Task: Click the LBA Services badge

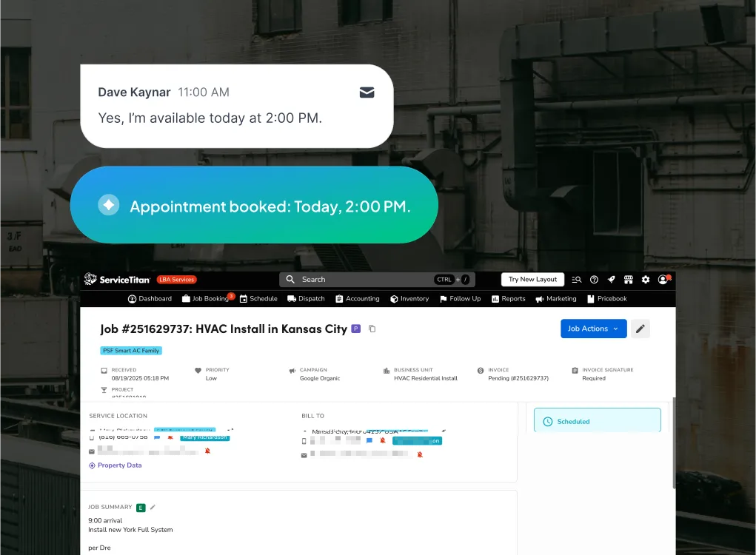Action: [x=176, y=280]
